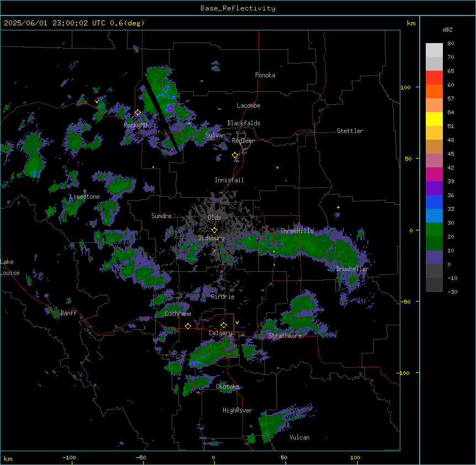Click the yellow V marker east of Calgary
Screen dimensions: 476x465
click(237, 323)
